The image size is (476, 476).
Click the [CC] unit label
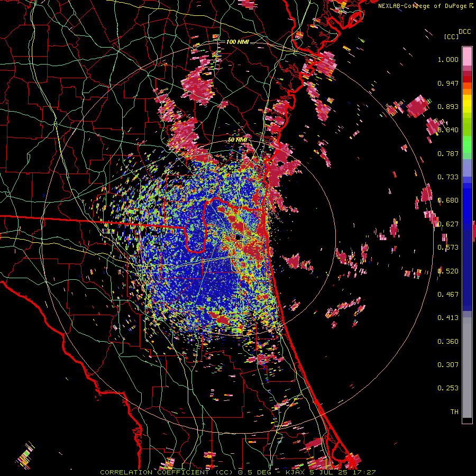click(x=452, y=36)
